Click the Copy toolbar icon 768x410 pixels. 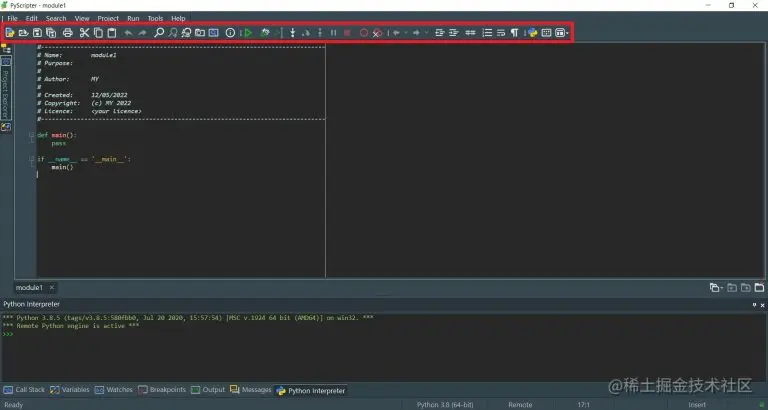[x=98, y=33]
